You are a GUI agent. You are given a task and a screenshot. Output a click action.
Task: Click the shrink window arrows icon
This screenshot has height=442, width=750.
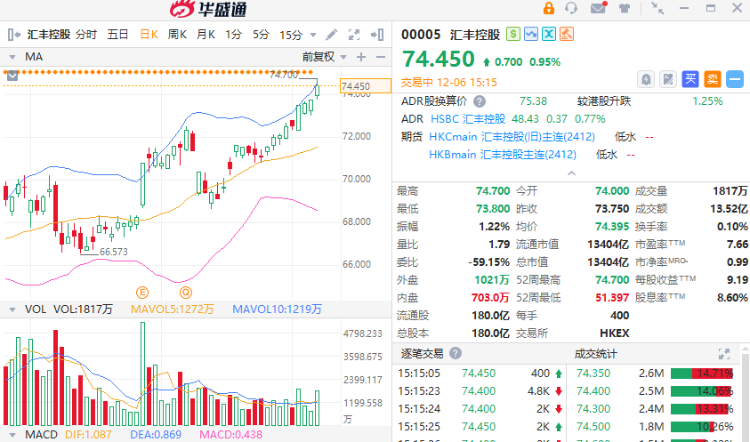[657, 8]
